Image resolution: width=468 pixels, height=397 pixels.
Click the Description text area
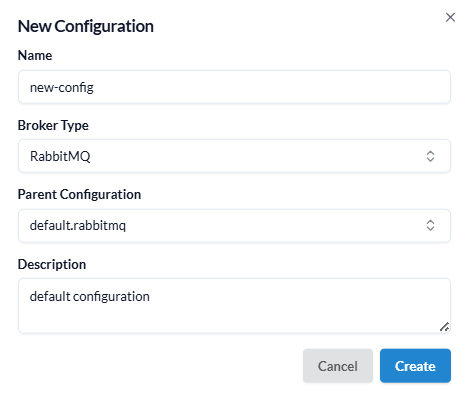coord(234,306)
